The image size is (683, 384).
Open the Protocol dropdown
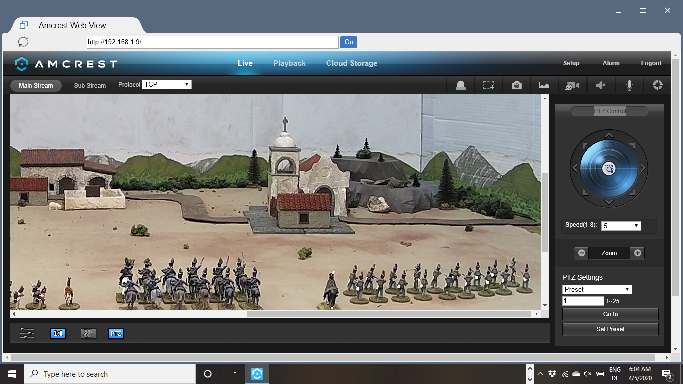(166, 84)
